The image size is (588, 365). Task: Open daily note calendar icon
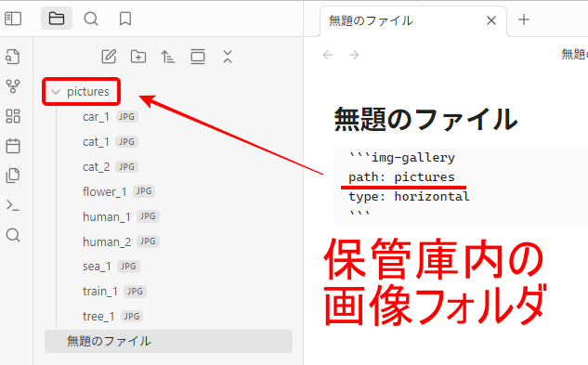point(13,146)
